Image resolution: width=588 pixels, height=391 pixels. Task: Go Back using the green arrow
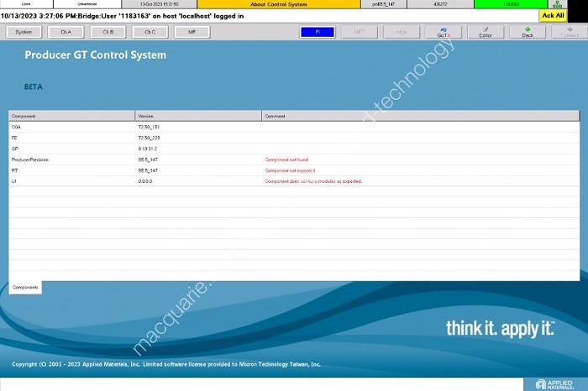[528, 32]
